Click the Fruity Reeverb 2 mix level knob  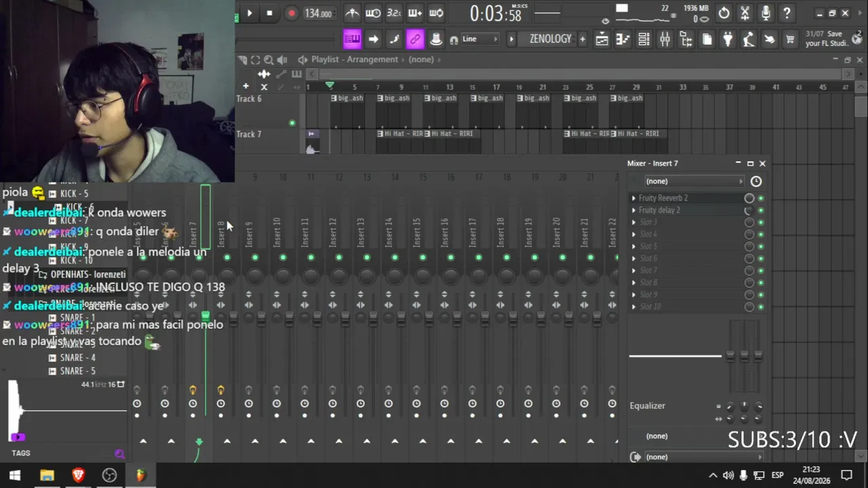(x=749, y=199)
